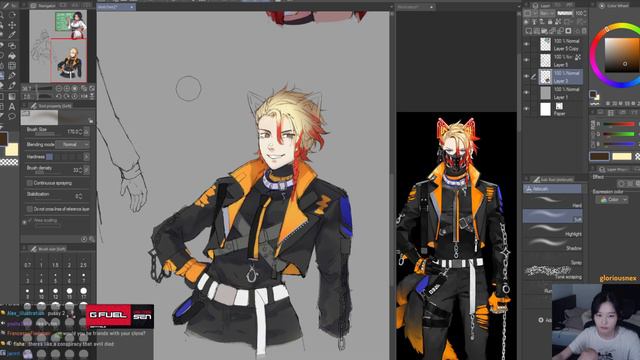
Task: Click layer opacity 100 stepper
Action: pos(585,13)
